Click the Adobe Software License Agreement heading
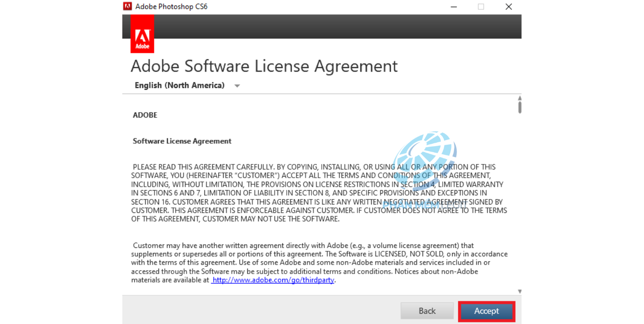 [x=264, y=66]
